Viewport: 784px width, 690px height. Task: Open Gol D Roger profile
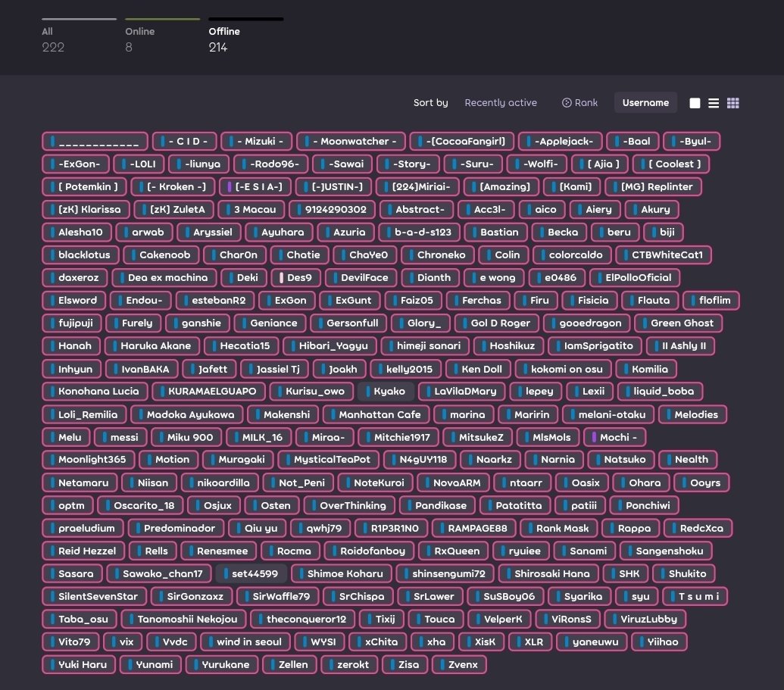tap(496, 323)
